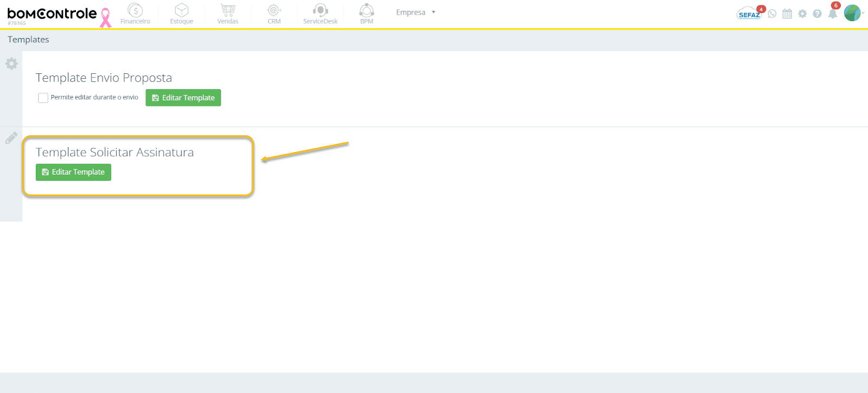Click the SEFAZ cloud icon
Image resolution: width=868 pixels, height=393 pixels.
tap(750, 14)
